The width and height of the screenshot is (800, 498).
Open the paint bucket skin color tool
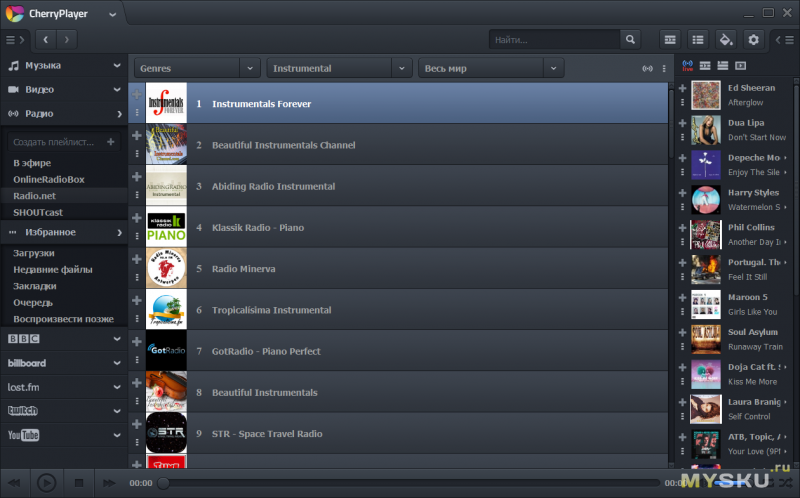point(726,39)
